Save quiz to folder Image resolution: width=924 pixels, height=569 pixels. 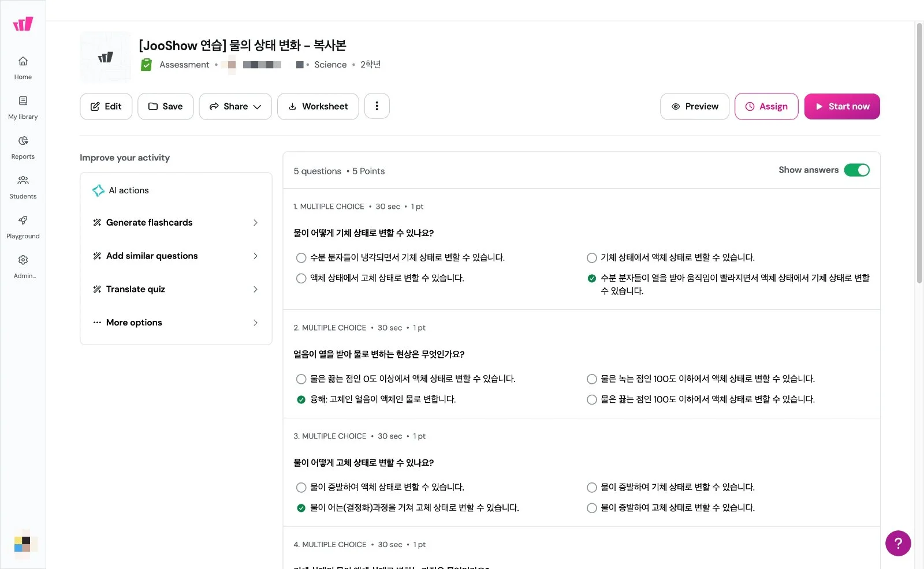pos(166,106)
